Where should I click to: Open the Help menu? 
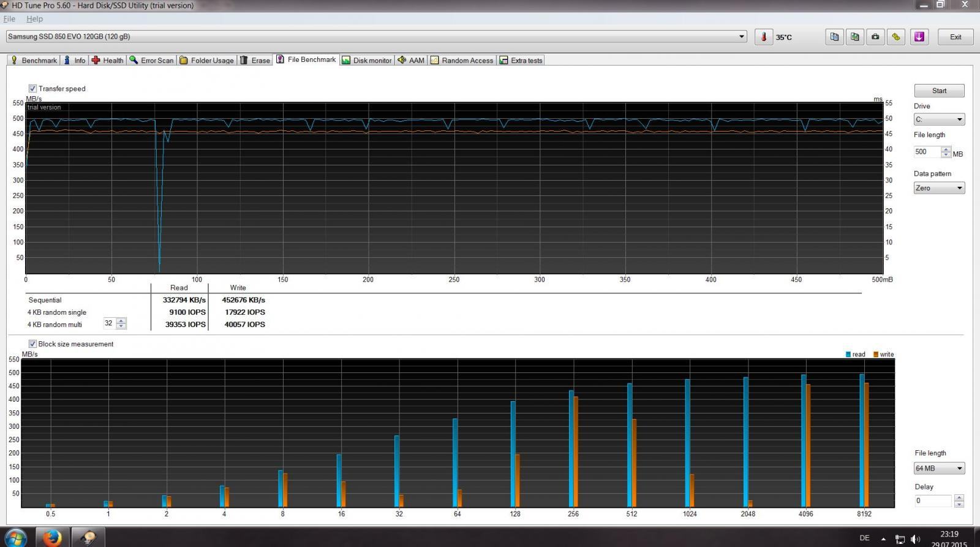pyautogui.click(x=34, y=19)
